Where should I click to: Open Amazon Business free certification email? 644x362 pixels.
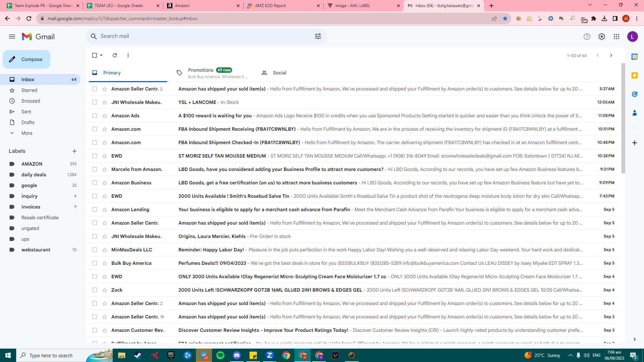353,183
